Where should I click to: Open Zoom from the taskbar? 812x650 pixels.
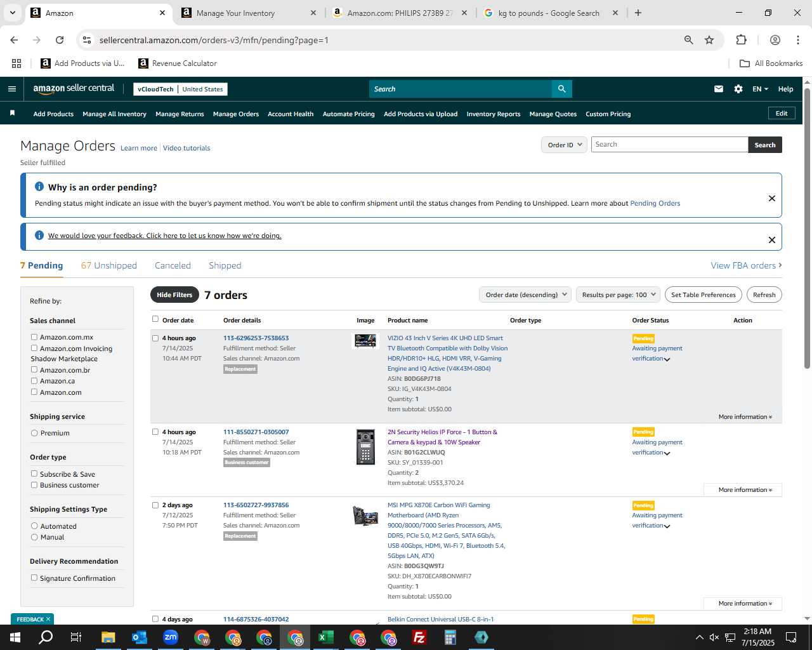170,637
